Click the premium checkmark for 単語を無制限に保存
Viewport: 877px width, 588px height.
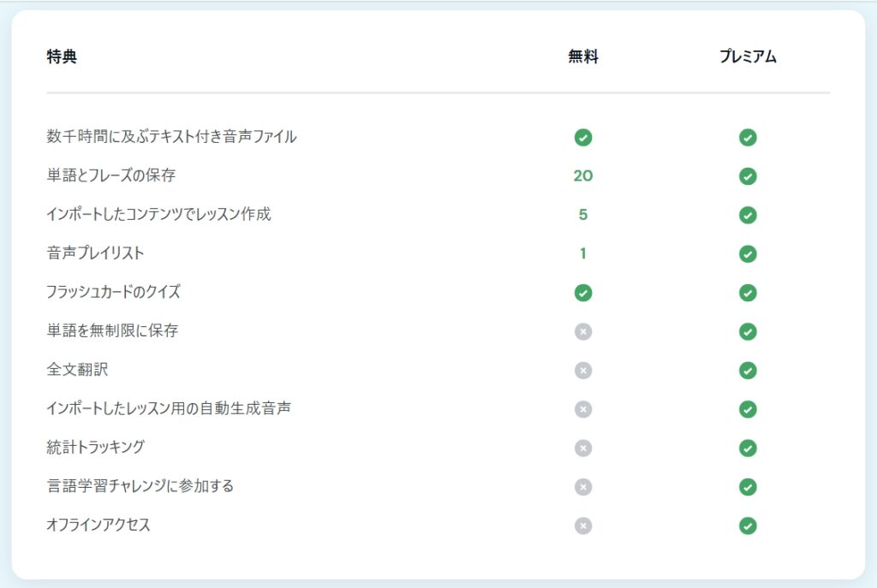pos(748,331)
